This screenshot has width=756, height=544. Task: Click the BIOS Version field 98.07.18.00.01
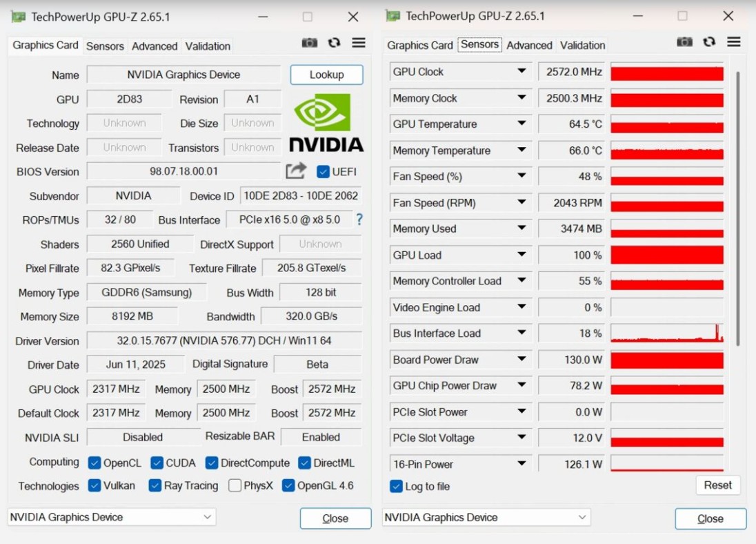point(183,171)
